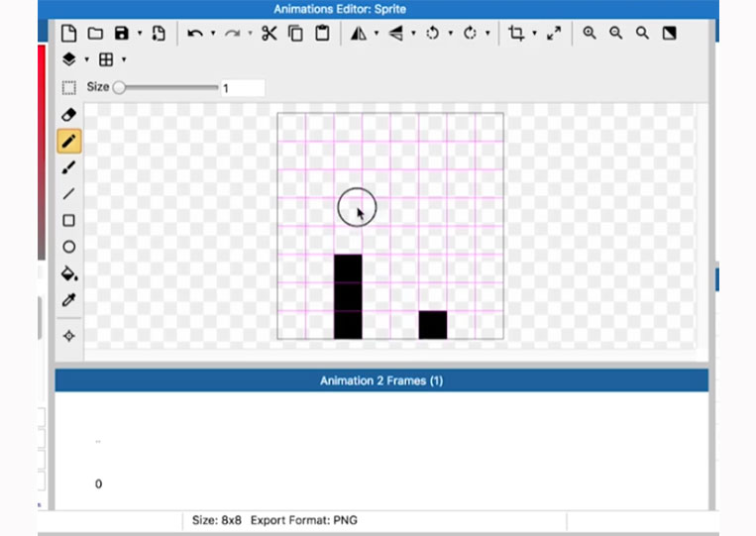
Task: Open rotate counter-clockwise options dropdown
Action: click(451, 34)
